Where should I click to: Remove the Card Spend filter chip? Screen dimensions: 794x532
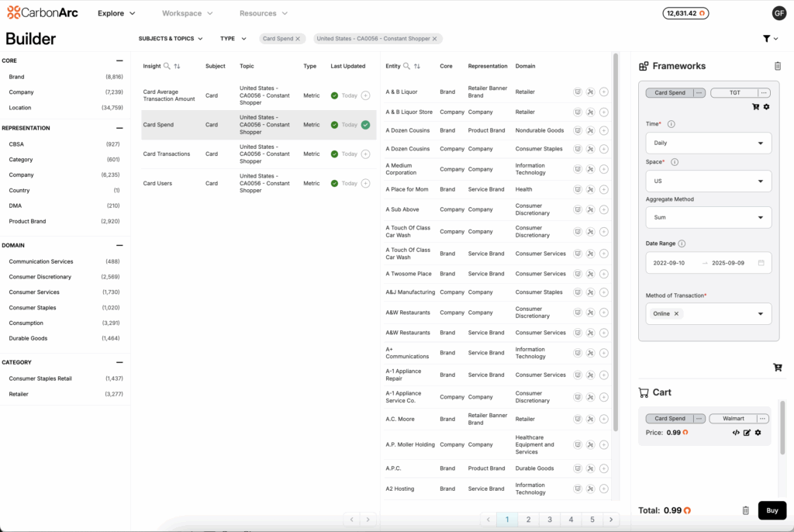pyautogui.click(x=298, y=39)
